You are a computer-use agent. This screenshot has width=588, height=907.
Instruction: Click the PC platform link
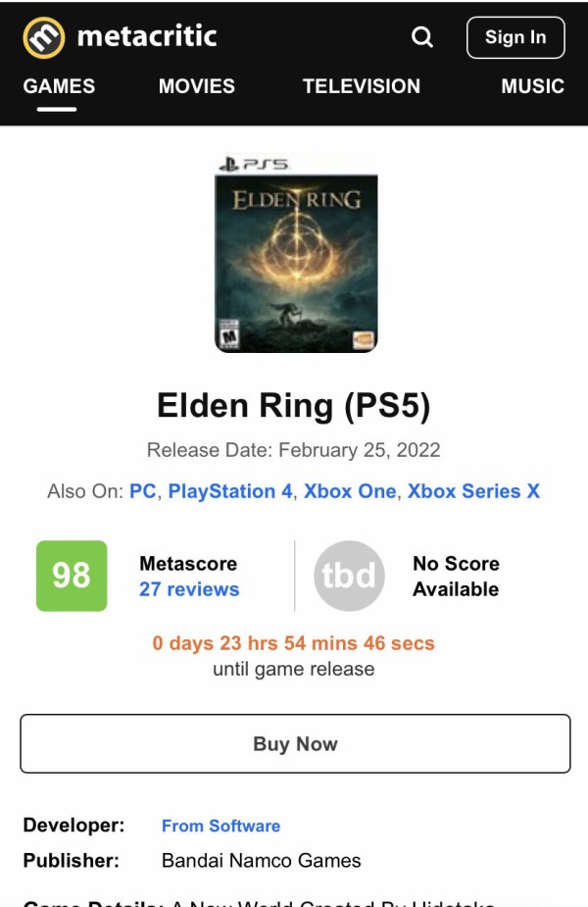point(143,491)
